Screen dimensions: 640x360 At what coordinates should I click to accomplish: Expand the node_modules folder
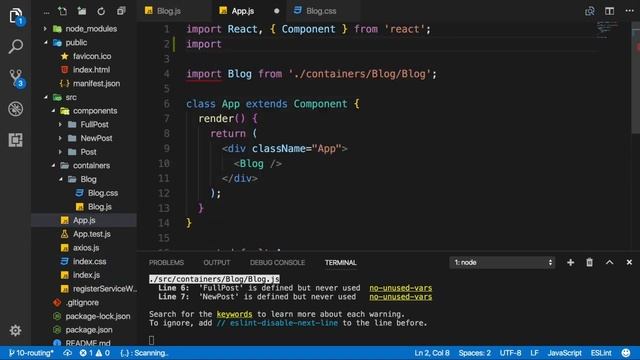pyautogui.click(x=84, y=29)
